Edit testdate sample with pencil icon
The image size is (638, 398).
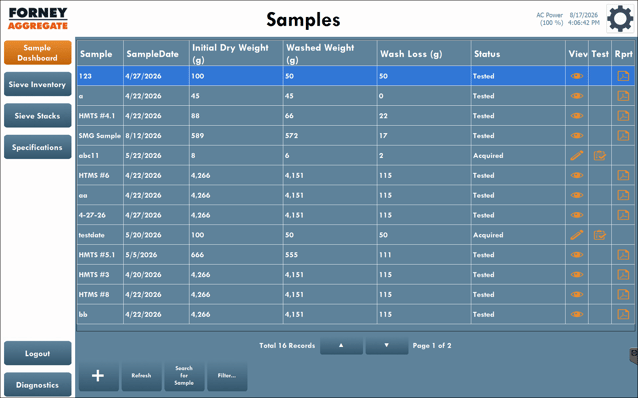click(x=577, y=235)
